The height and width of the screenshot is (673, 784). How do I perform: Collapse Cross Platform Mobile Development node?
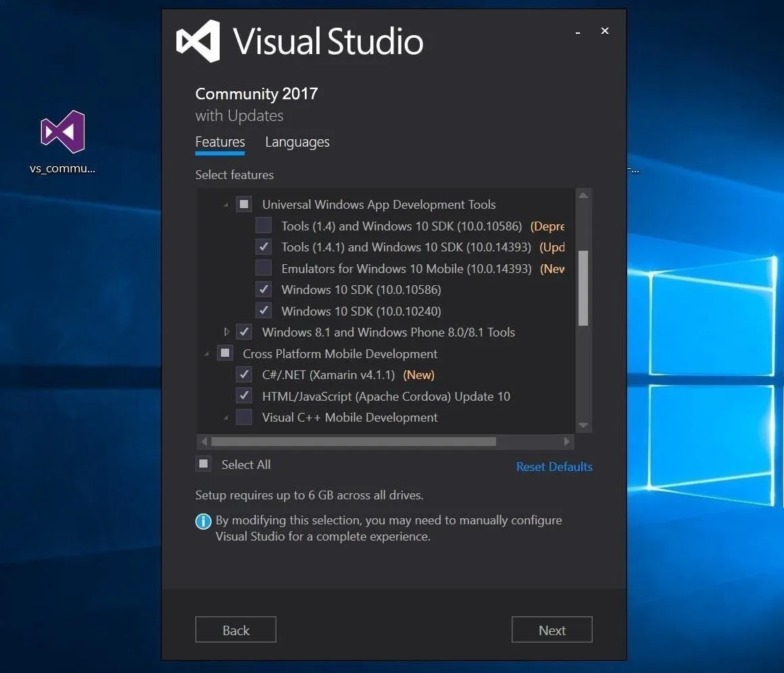coord(207,354)
